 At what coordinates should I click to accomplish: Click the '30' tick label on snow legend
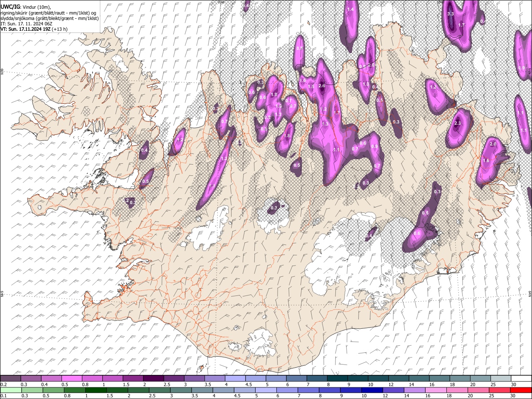[x=514, y=384]
